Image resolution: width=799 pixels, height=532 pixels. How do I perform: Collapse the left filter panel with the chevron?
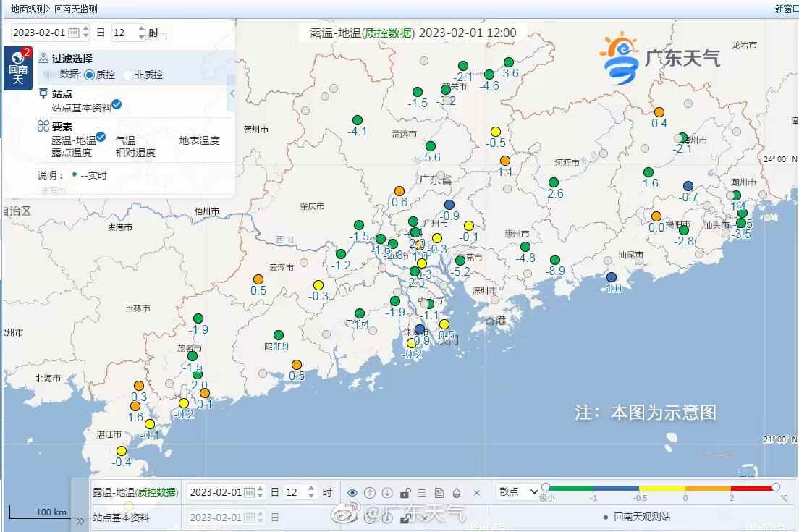coord(232,93)
